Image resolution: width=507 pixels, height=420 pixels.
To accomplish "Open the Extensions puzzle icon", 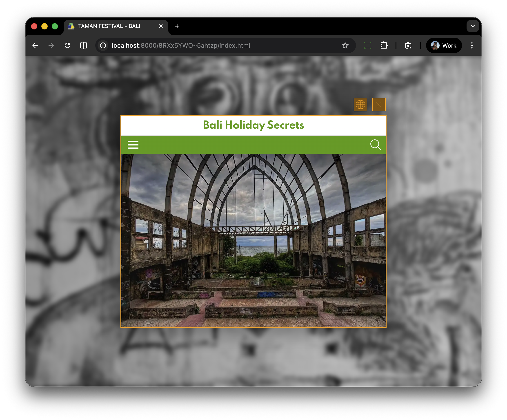I will (x=384, y=45).
